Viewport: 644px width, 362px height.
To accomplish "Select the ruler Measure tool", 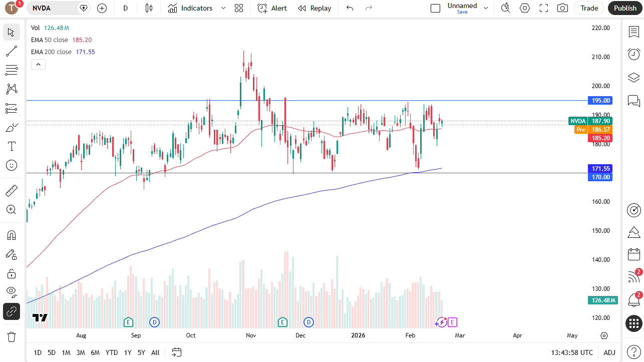I will tap(12, 190).
